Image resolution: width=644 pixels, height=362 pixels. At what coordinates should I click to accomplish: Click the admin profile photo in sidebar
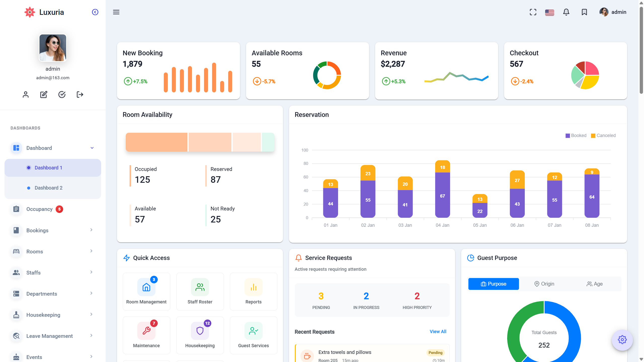tap(53, 48)
